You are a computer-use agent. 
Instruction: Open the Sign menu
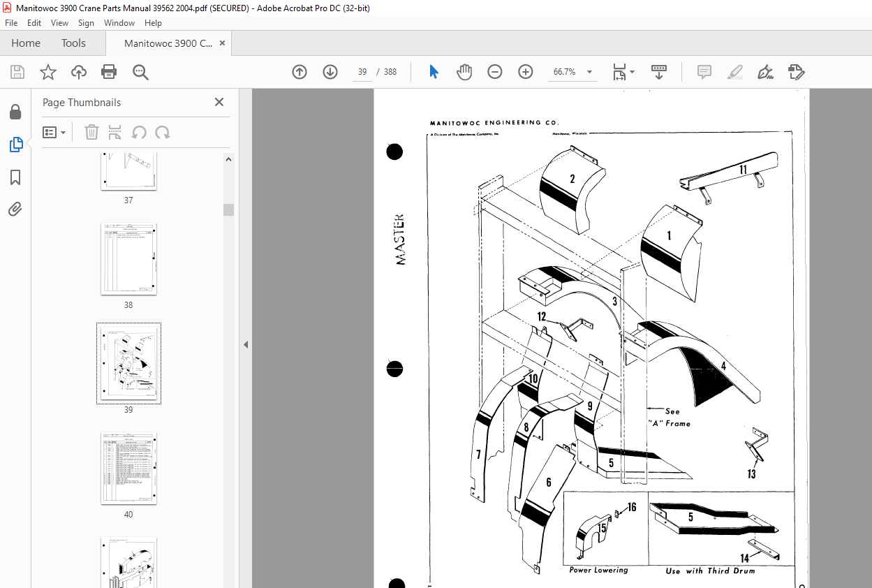[x=86, y=23]
